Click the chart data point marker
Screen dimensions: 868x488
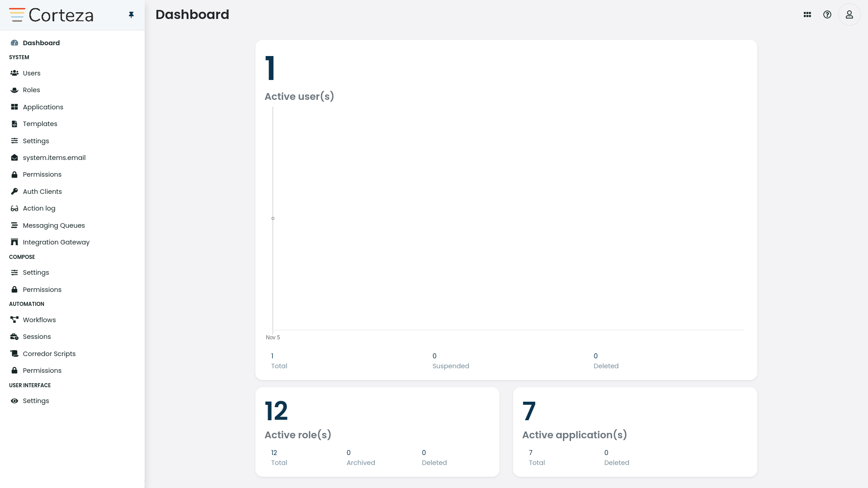(273, 219)
